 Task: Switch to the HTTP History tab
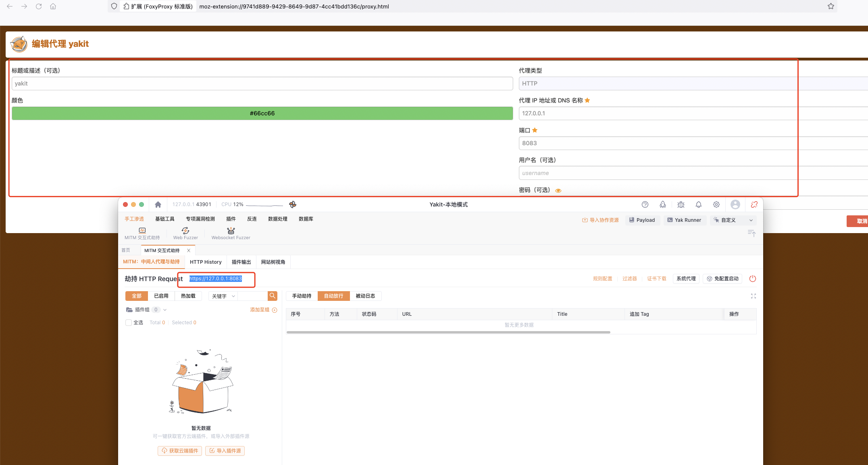(x=206, y=262)
